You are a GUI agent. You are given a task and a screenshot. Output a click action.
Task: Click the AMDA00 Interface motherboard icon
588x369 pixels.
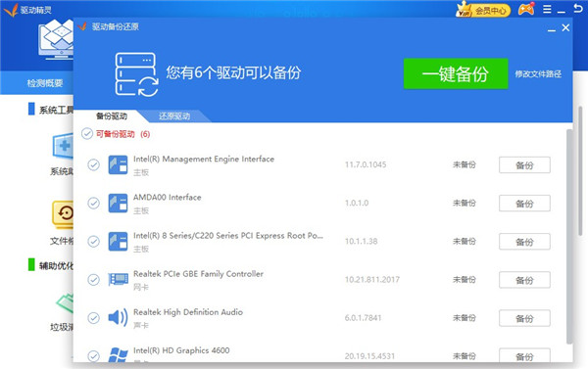click(x=118, y=203)
